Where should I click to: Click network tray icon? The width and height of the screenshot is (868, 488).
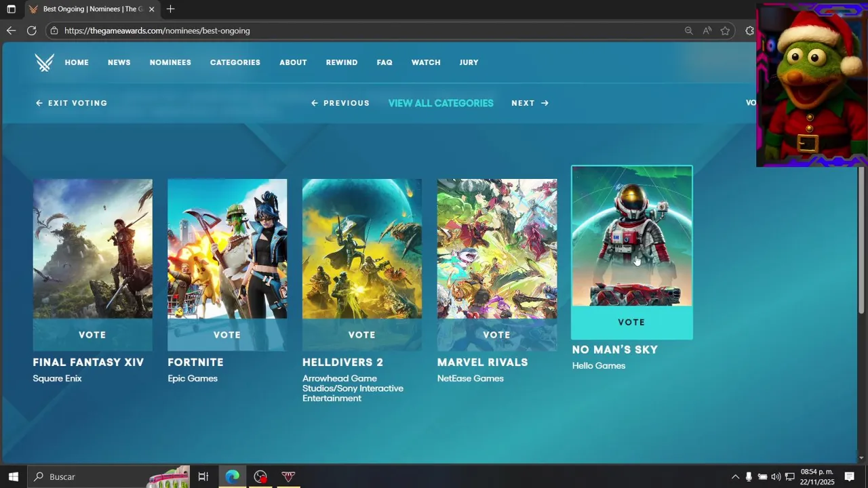tap(789, 476)
